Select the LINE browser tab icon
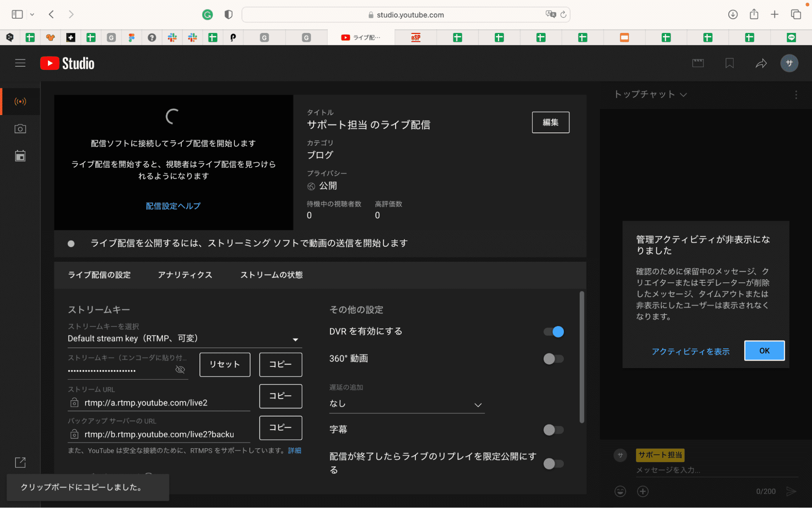This screenshot has width=812, height=508. 791,37
